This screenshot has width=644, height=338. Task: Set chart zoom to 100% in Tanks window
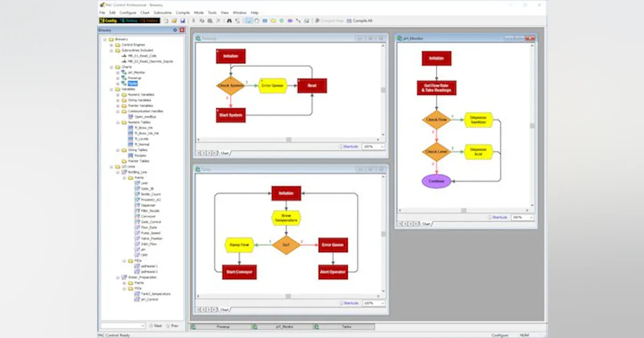(371, 302)
